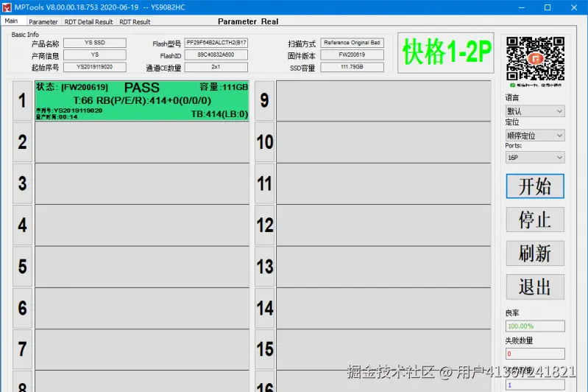588x392 pixels.
Task: Click the empty status panel of port 9
Action: click(x=383, y=101)
